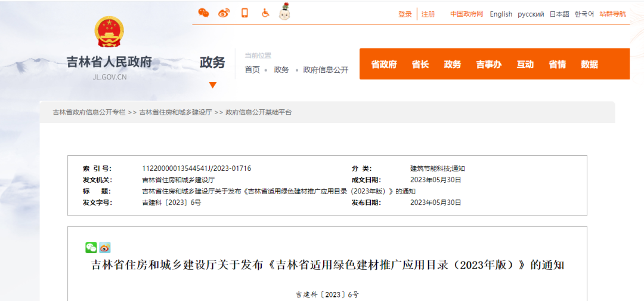Click the national emblem logo
The image size is (644, 301).
[109, 32]
